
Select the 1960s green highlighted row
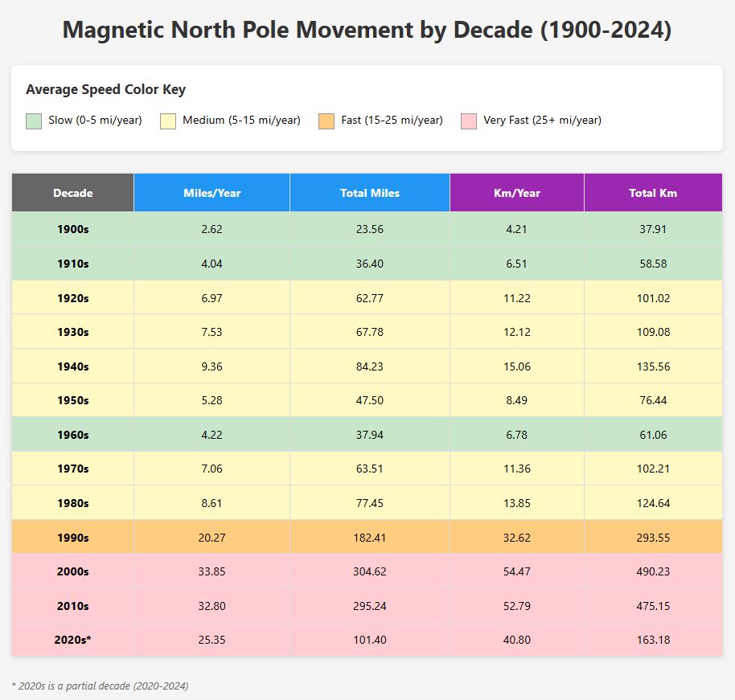(367, 434)
